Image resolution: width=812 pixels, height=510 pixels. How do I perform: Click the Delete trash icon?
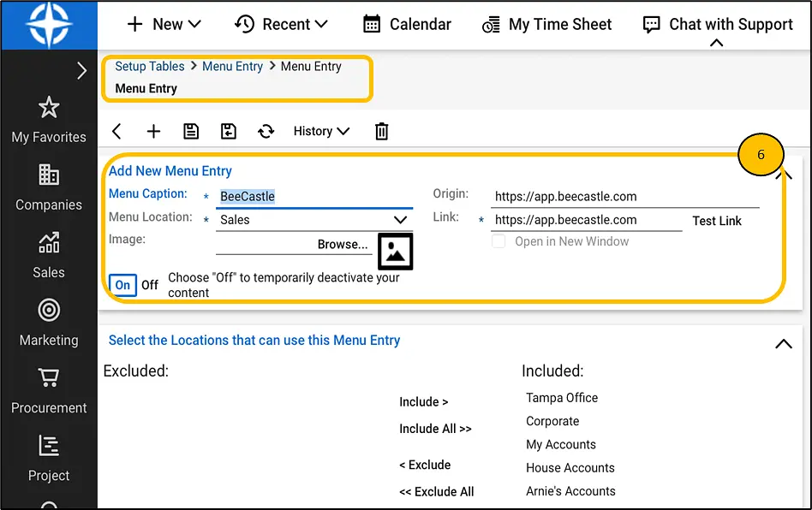tap(382, 132)
